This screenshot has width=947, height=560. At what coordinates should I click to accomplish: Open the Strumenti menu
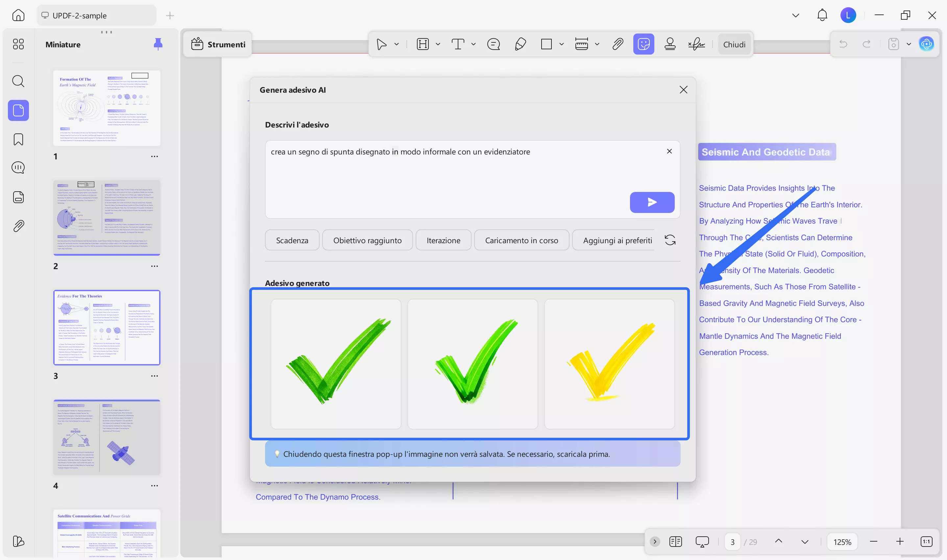(218, 44)
